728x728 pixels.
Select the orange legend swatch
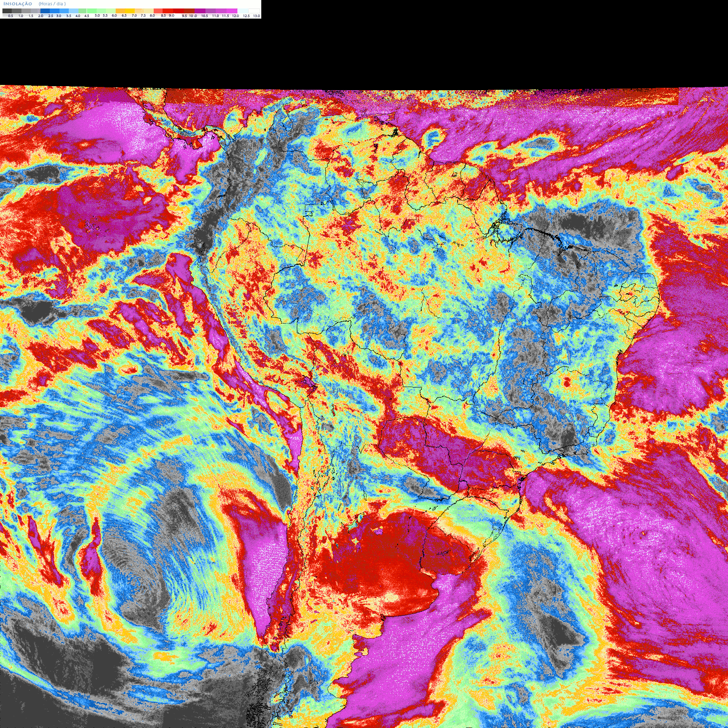120,11
